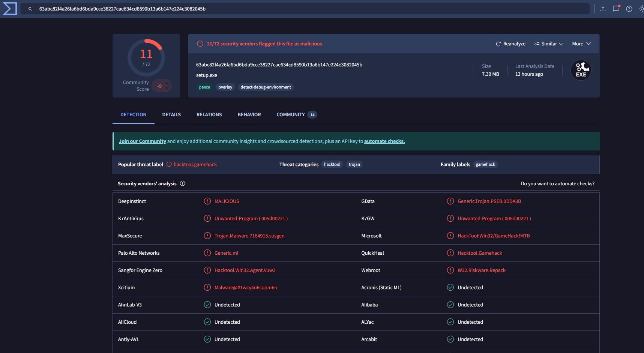Click 'Do you want to automate checks?'
The image size is (644, 353).
558,184
